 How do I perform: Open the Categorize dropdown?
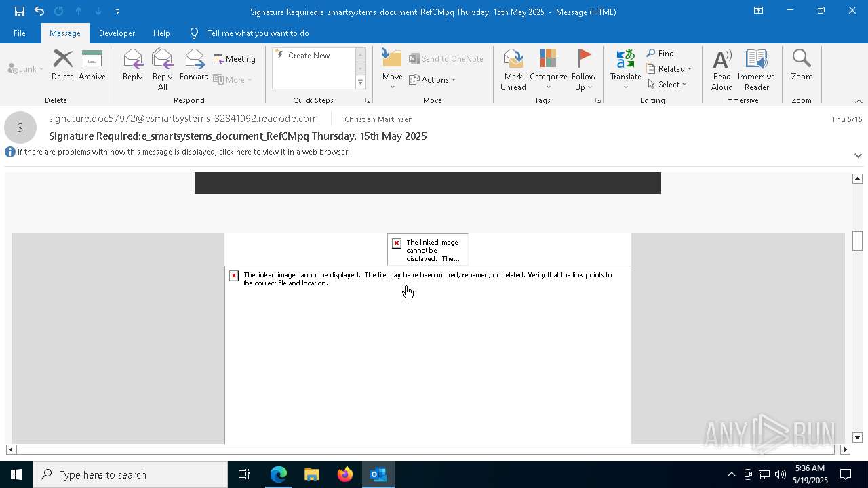549,69
